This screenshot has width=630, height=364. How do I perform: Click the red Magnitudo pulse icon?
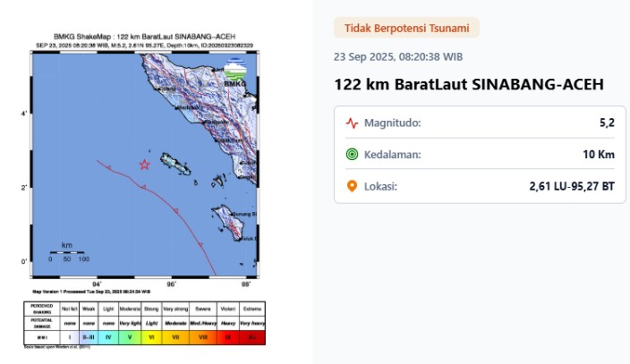[x=352, y=123]
